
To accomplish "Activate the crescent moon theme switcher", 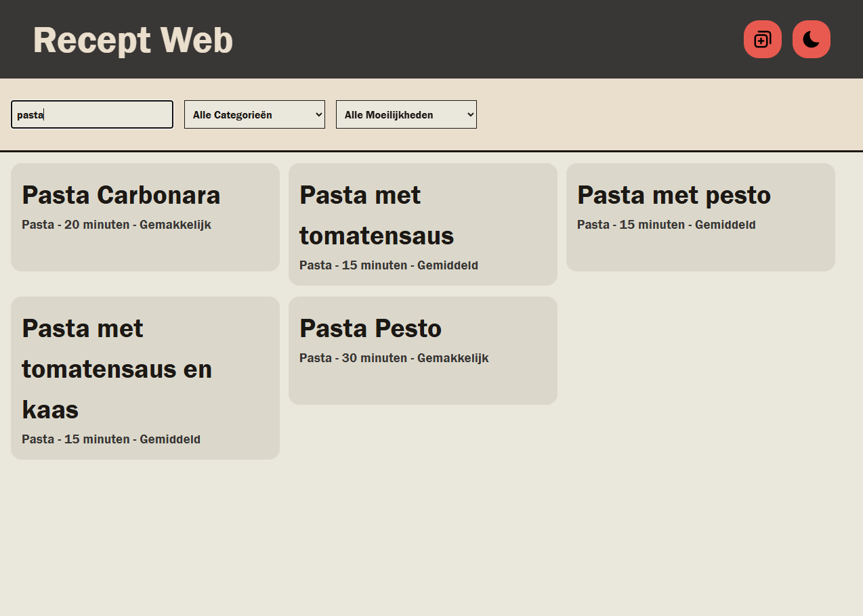I will click(x=811, y=39).
